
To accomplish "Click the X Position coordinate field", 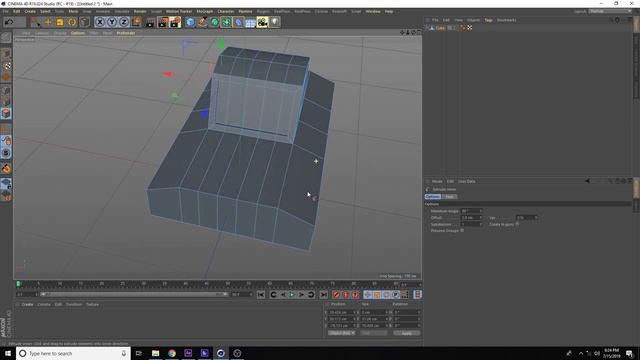I will coord(342,312).
